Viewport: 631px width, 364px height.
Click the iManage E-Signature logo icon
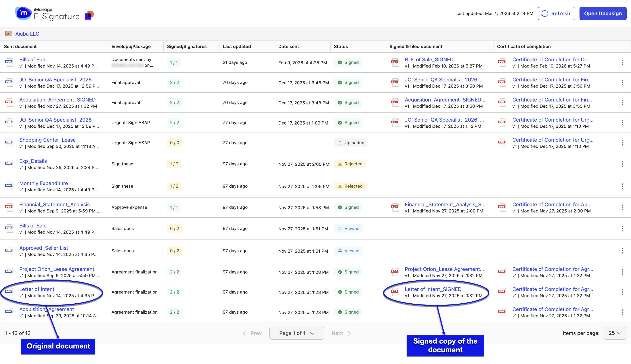24,13
